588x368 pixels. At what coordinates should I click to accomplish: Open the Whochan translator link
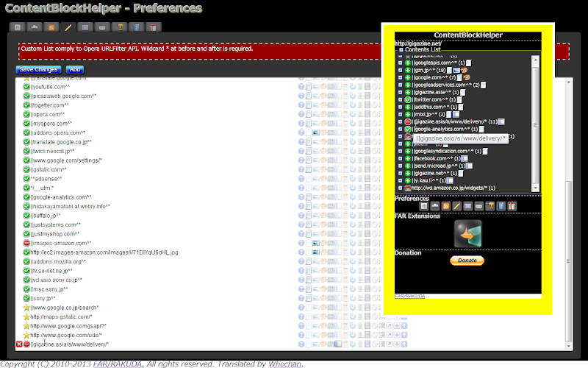[x=284, y=364]
